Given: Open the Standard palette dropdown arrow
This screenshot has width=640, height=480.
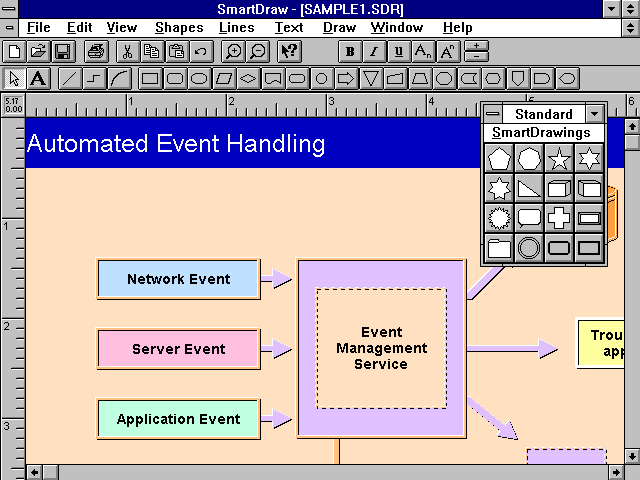Looking at the screenshot, I should [595, 114].
